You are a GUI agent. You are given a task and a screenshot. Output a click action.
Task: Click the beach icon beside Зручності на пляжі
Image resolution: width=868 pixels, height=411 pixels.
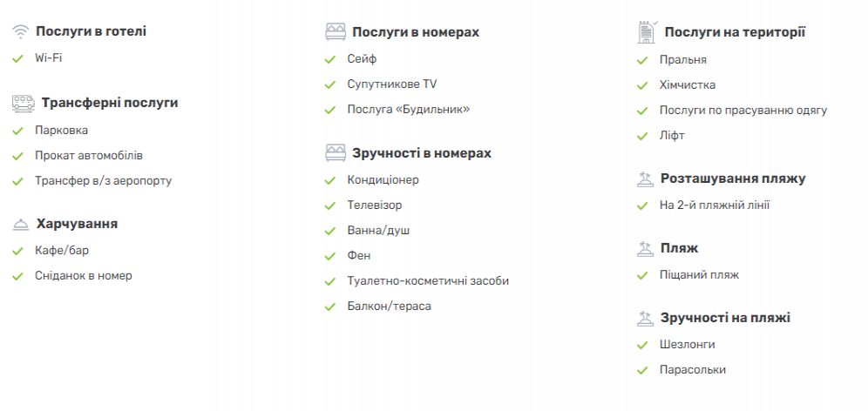[645, 318]
